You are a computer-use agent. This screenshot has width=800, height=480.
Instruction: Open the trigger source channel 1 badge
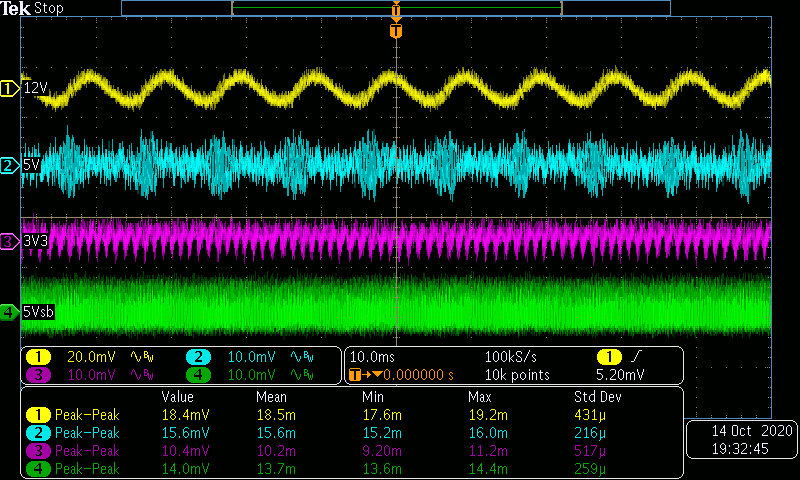point(608,357)
